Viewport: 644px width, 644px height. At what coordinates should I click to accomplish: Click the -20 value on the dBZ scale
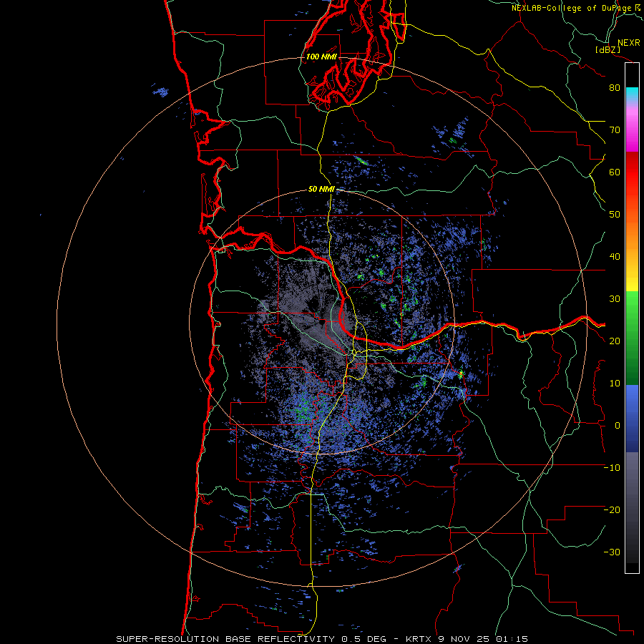coord(612,509)
